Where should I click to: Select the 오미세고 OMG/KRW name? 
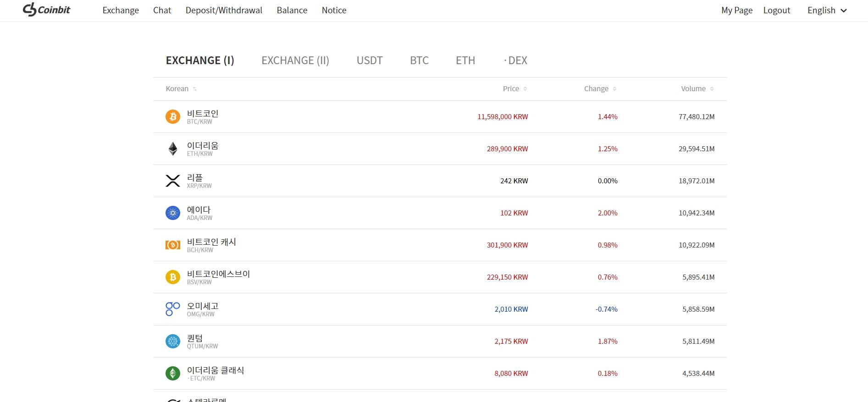[203, 309]
